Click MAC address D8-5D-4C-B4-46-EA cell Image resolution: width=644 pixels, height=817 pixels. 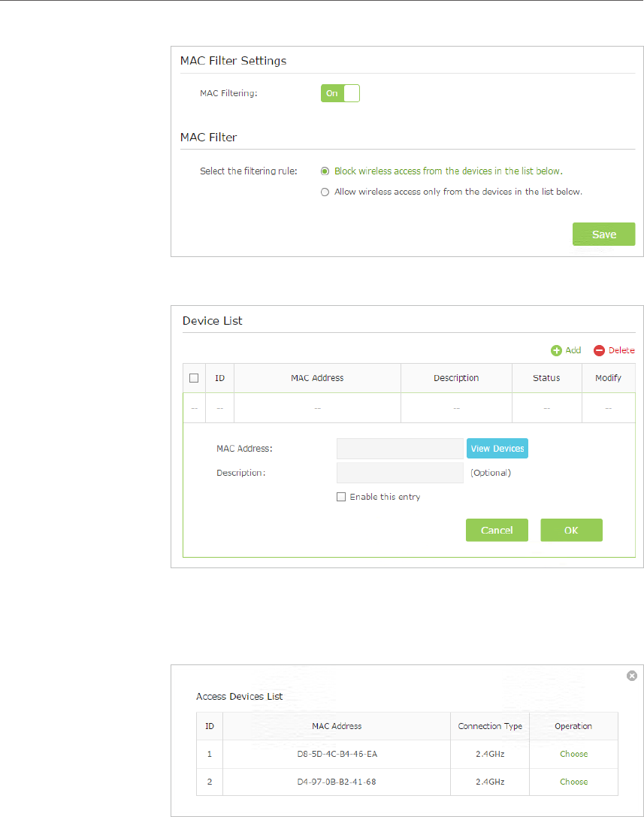coord(337,754)
